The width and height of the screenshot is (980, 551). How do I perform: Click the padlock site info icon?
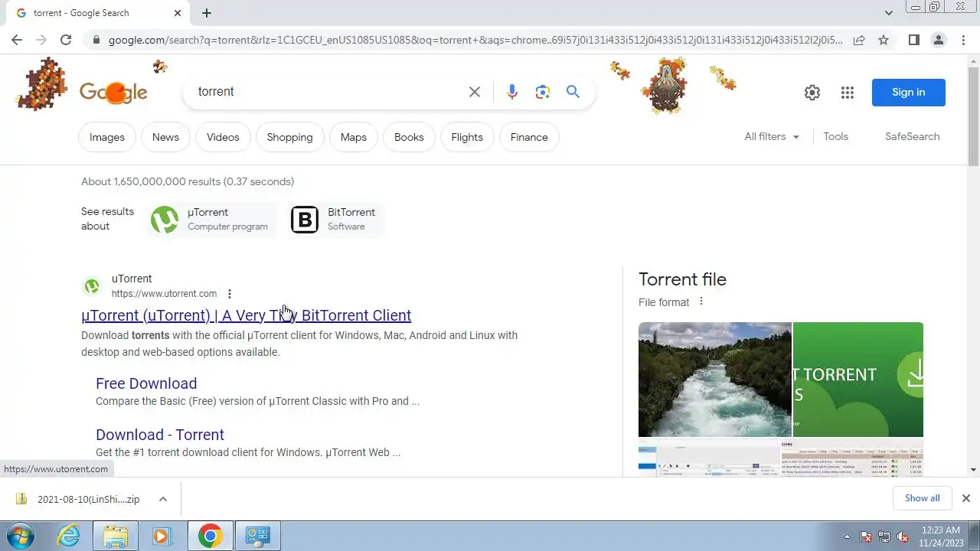tap(96, 40)
